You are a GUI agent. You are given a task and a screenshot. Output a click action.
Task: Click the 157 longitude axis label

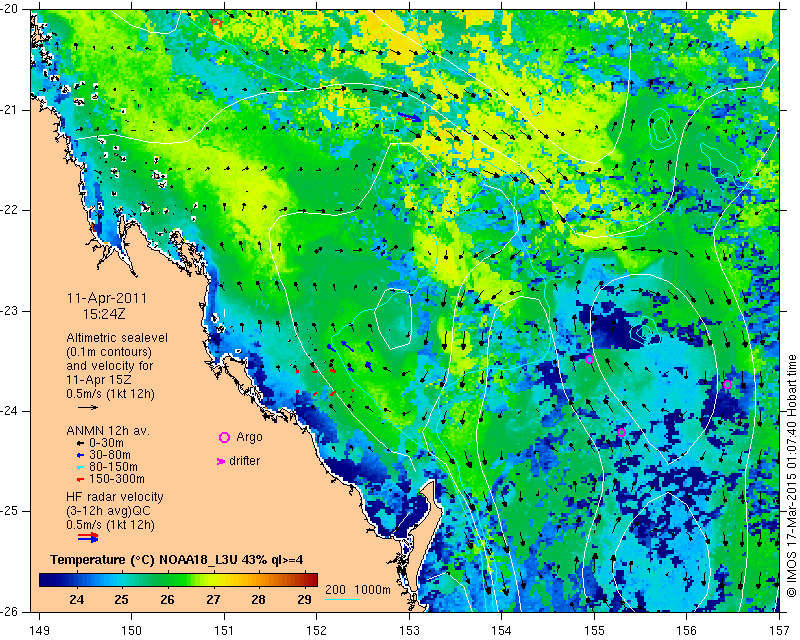tap(780, 630)
